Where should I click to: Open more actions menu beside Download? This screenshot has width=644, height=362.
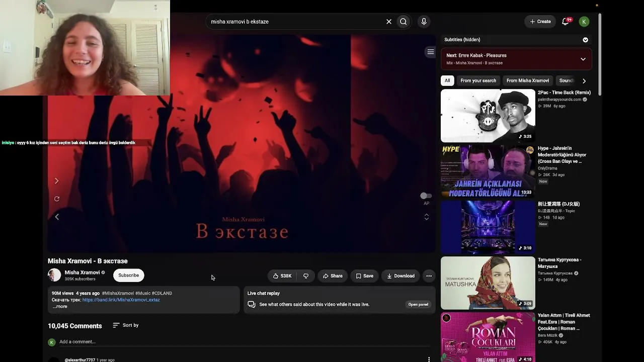tap(429, 276)
